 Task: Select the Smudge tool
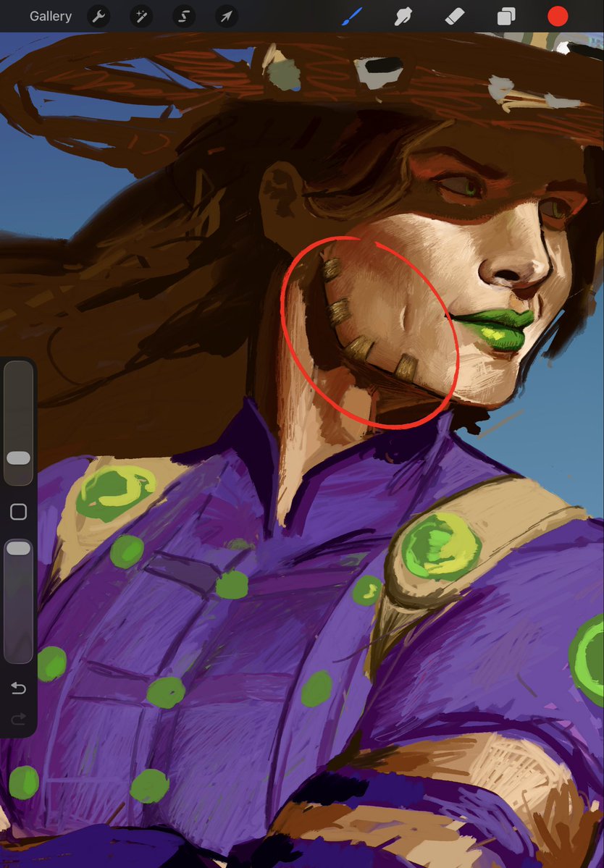403,17
